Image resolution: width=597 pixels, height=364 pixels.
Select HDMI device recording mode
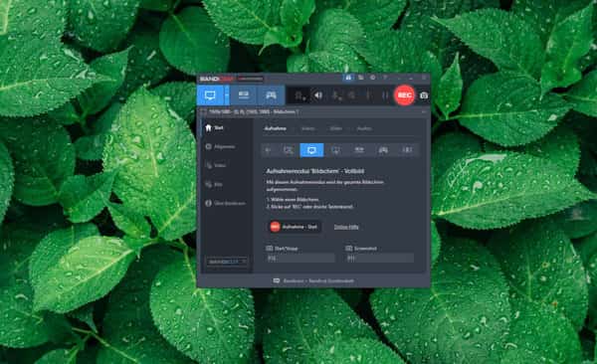pos(244,95)
